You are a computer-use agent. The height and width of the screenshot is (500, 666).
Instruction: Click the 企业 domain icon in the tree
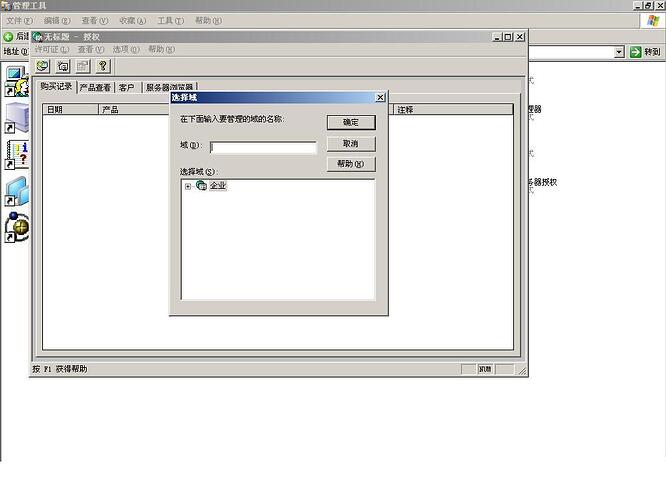(201, 185)
